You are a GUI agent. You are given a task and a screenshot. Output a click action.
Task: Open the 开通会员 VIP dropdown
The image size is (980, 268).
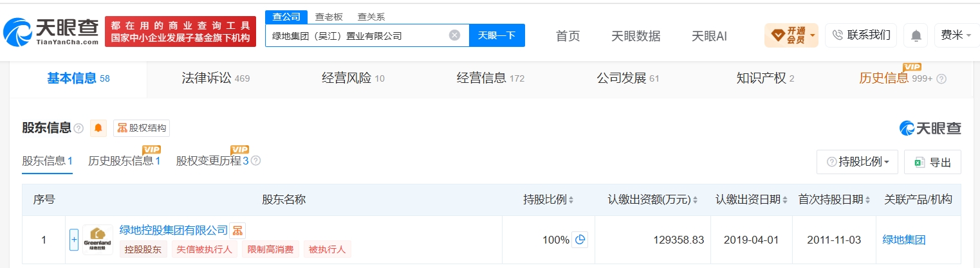[791, 35]
